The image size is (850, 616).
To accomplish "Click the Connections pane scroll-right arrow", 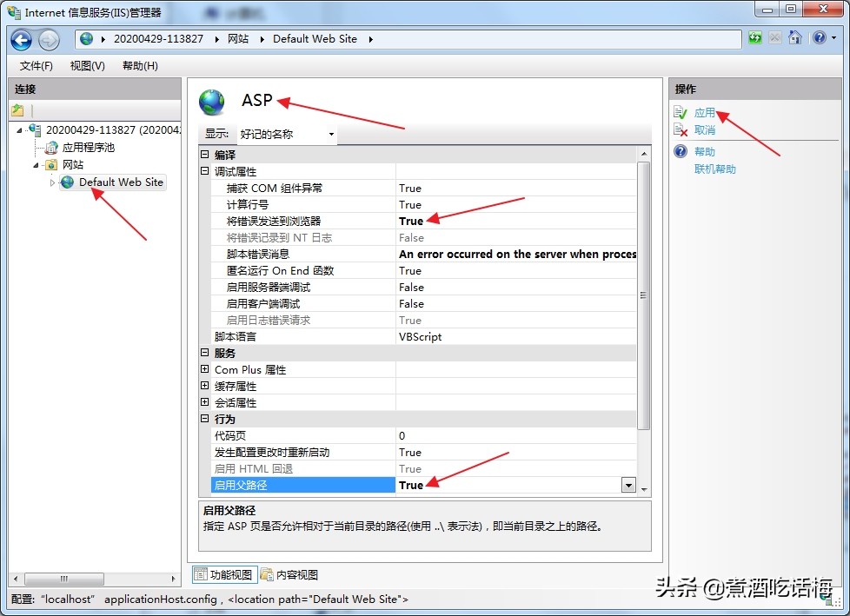I will (173, 579).
